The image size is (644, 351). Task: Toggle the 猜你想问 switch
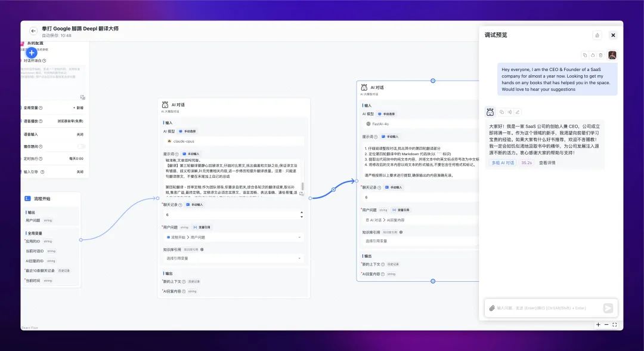pyautogui.click(x=81, y=146)
